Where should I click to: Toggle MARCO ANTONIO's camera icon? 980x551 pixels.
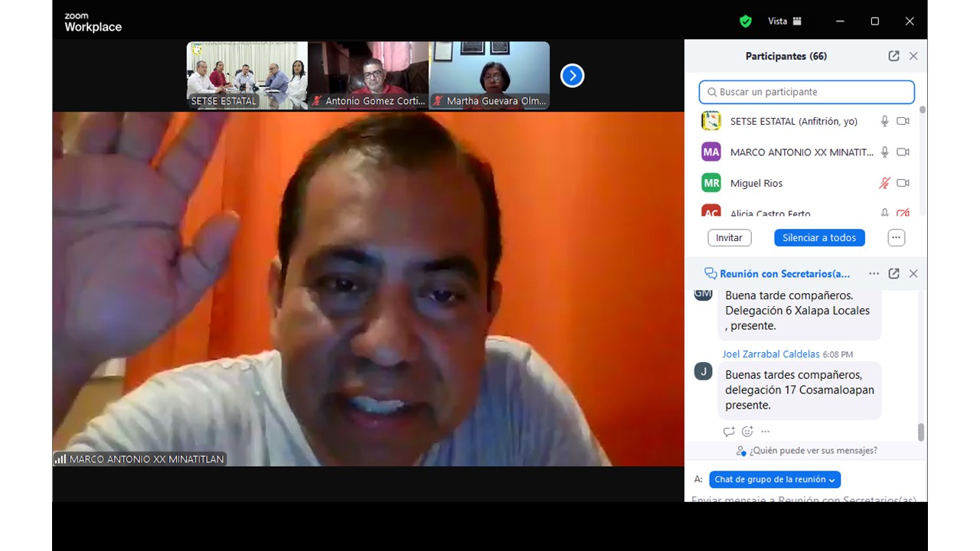(903, 152)
